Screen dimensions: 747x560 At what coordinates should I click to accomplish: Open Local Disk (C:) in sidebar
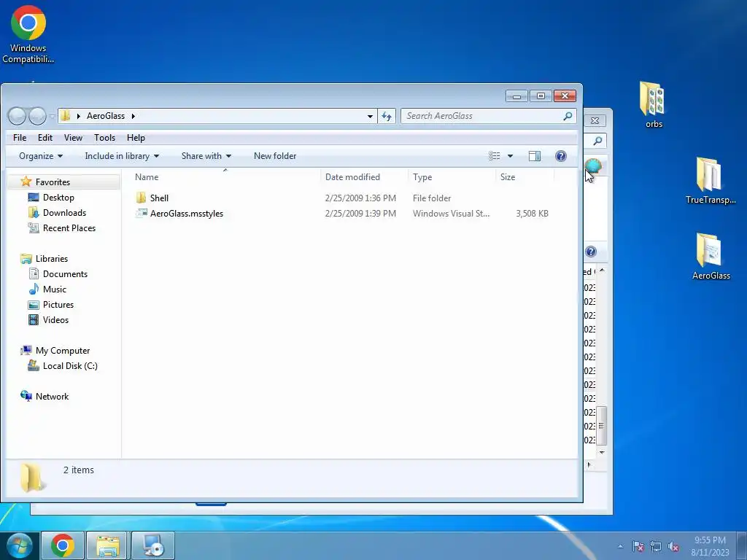tap(70, 366)
